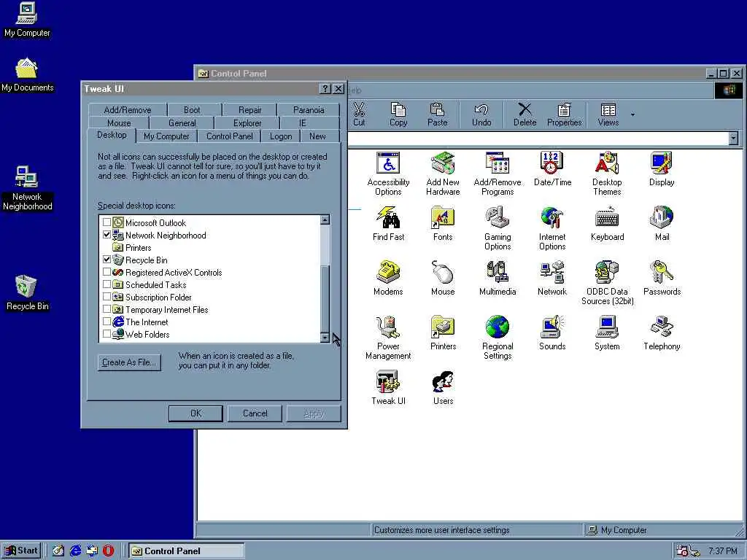
Task: Click OK in Tweak UI dialog
Action: coord(196,413)
